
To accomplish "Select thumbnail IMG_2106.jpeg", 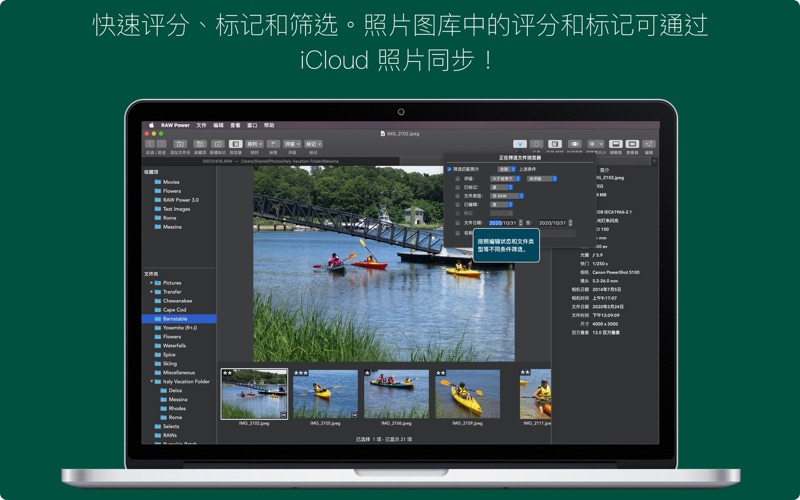I will 396,394.
